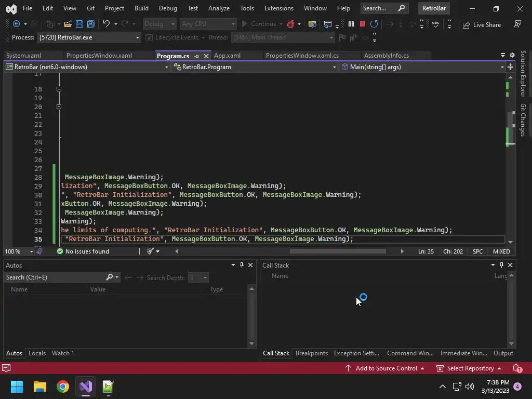Image resolution: width=532 pixels, height=399 pixels.
Task: Toggle pin on the Autos panel
Action: click(242, 265)
